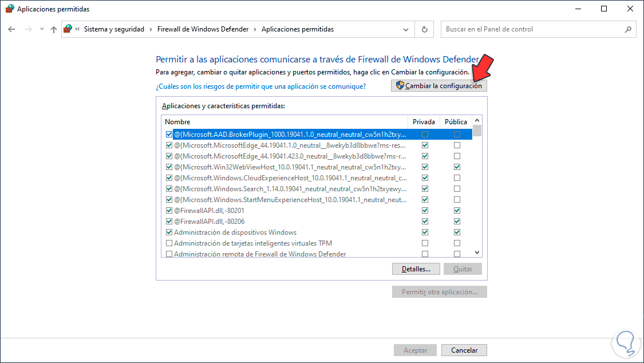The image size is (644, 363).
Task: Toggle the Microsoft.AAD.BrokerPlugin name checkbox
Action: (169, 135)
